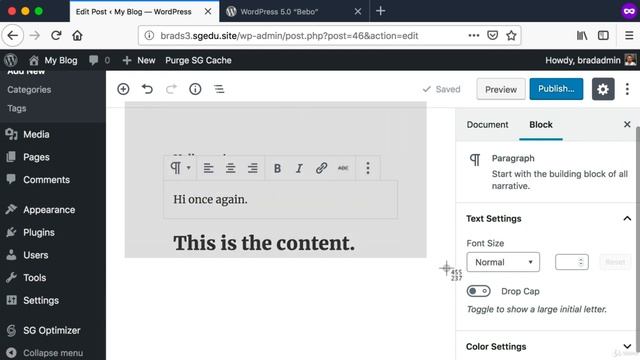The height and width of the screenshot is (360, 640).
Task: Insert a link in paragraph
Action: coord(321,168)
